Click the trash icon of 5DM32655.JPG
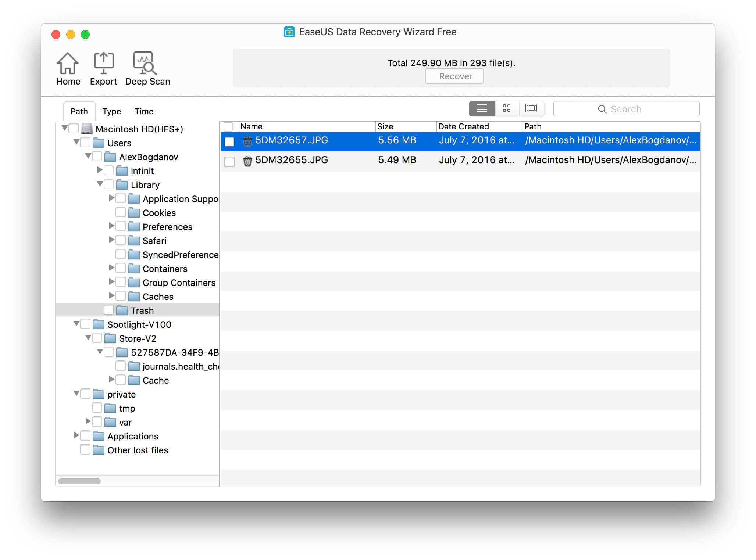Image resolution: width=756 pixels, height=560 pixels. (247, 161)
